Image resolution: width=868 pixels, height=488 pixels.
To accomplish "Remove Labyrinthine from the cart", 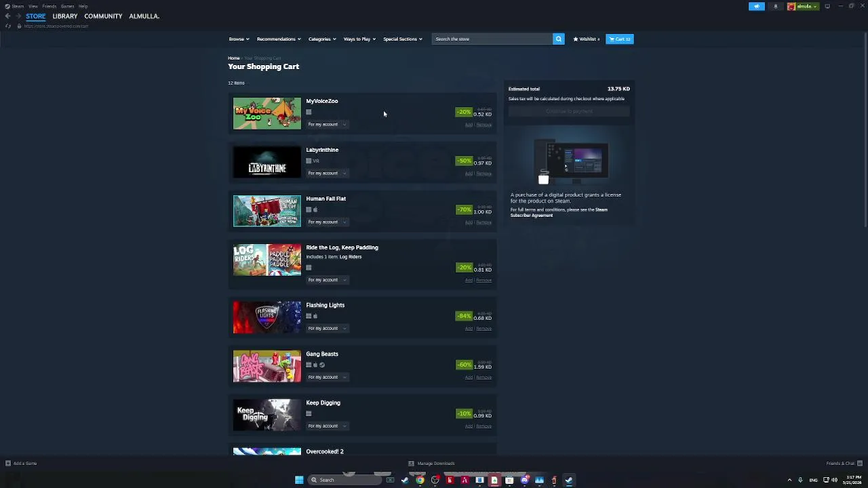I will 484,174.
